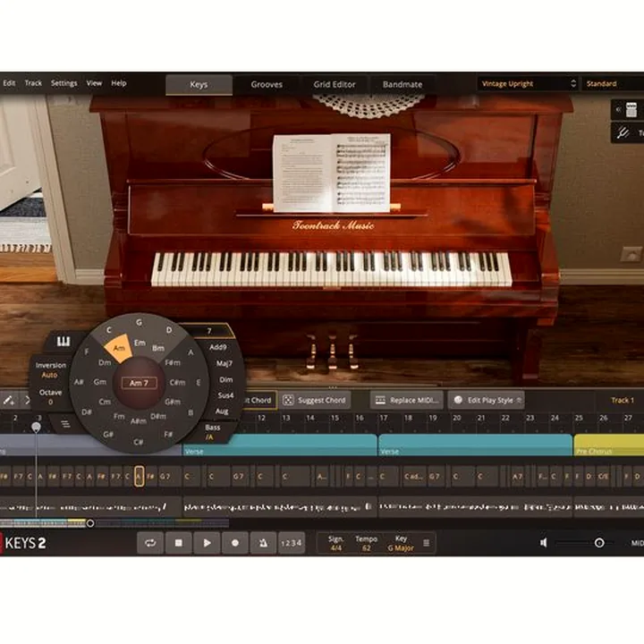Screen dimensions: 644x644
Task: Open the Standard preset dropdown
Action: pyautogui.click(x=613, y=84)
